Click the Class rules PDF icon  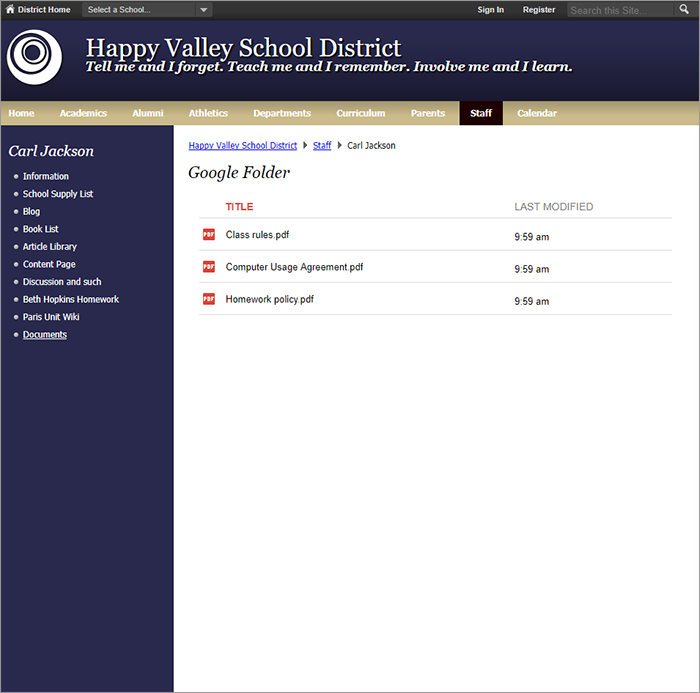pos(209,235)
